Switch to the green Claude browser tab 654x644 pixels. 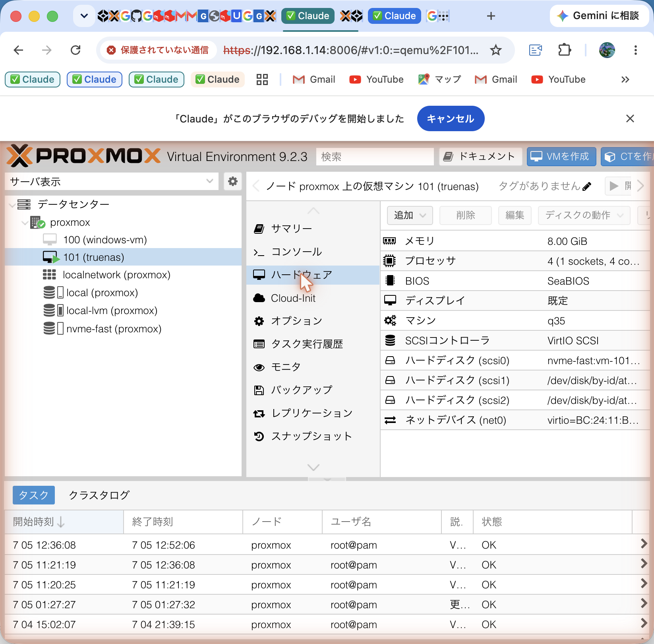pos(308,16)
